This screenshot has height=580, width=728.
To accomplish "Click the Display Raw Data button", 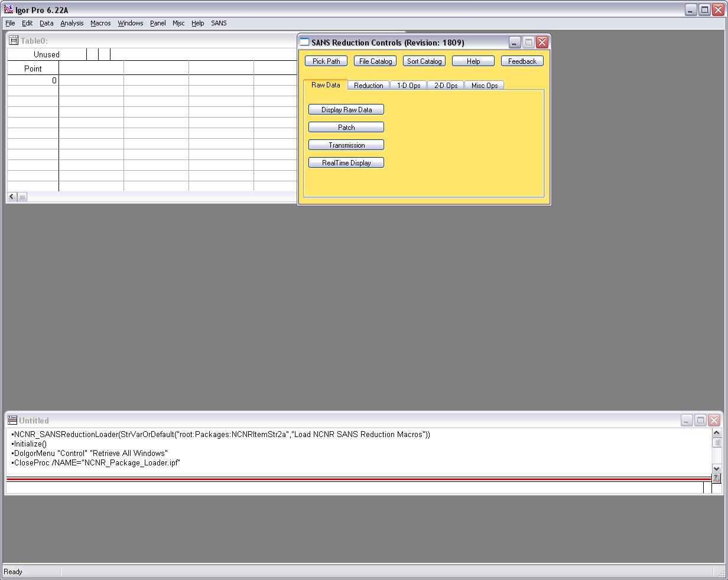I will (346, 110).
